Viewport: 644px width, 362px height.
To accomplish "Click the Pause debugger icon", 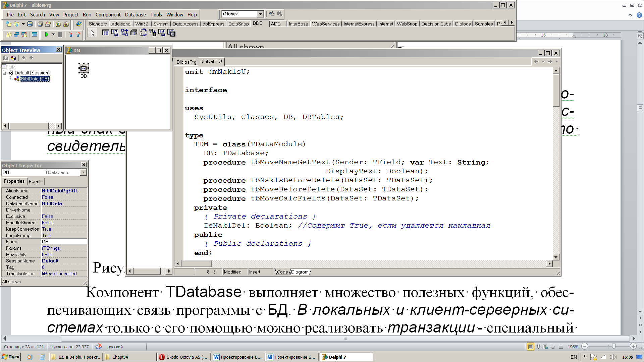I will coord(60,35).
